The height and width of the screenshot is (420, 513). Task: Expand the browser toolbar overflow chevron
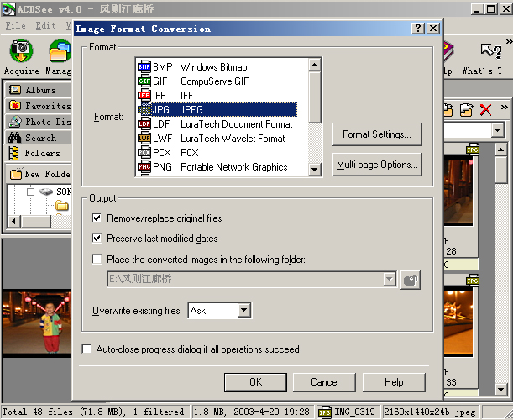click(504, 108)
